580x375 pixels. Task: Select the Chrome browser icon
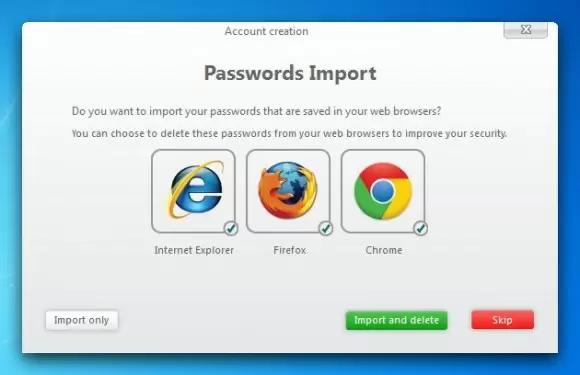[383, 191]
